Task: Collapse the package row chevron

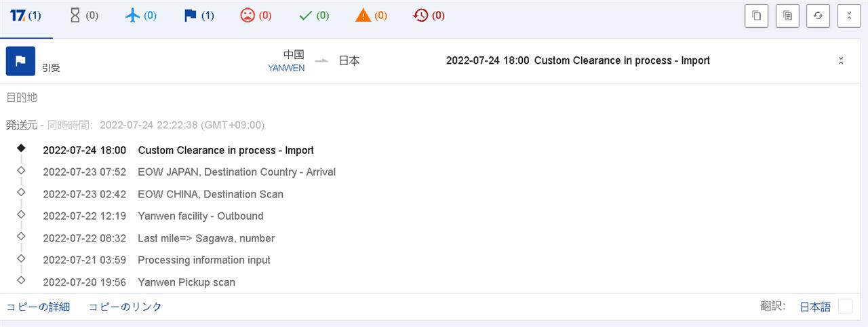Action: 841,60
